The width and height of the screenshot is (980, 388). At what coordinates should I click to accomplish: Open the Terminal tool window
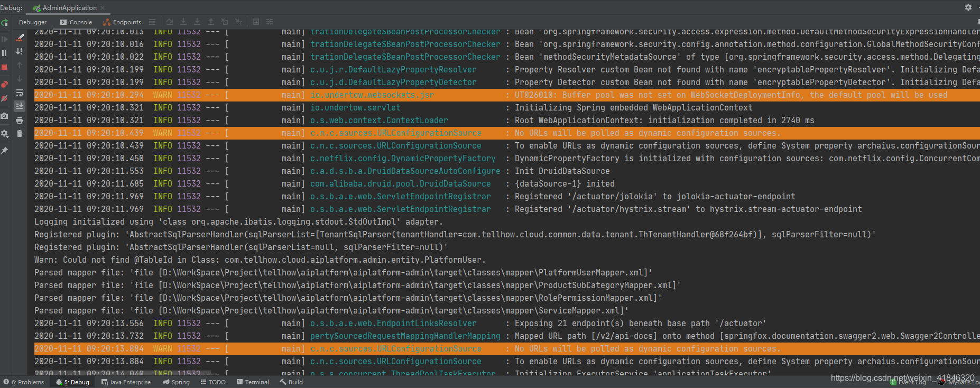pyautogui.click(x=253, y=382)
